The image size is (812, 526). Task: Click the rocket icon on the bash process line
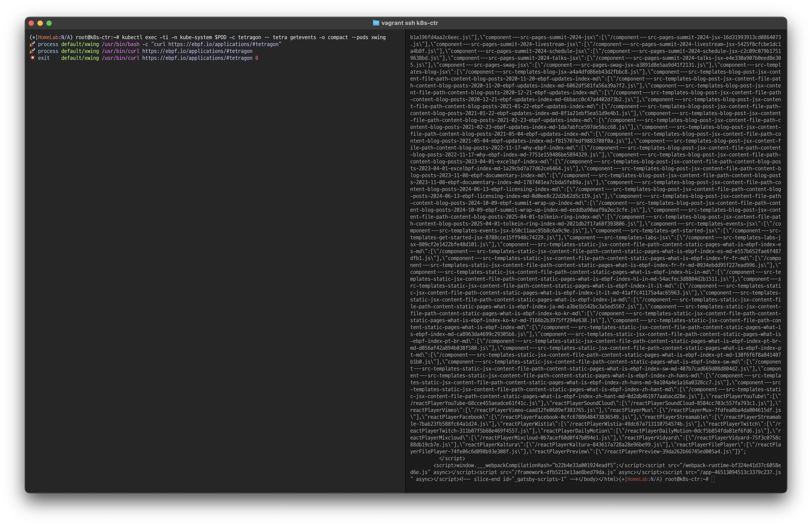32,44
